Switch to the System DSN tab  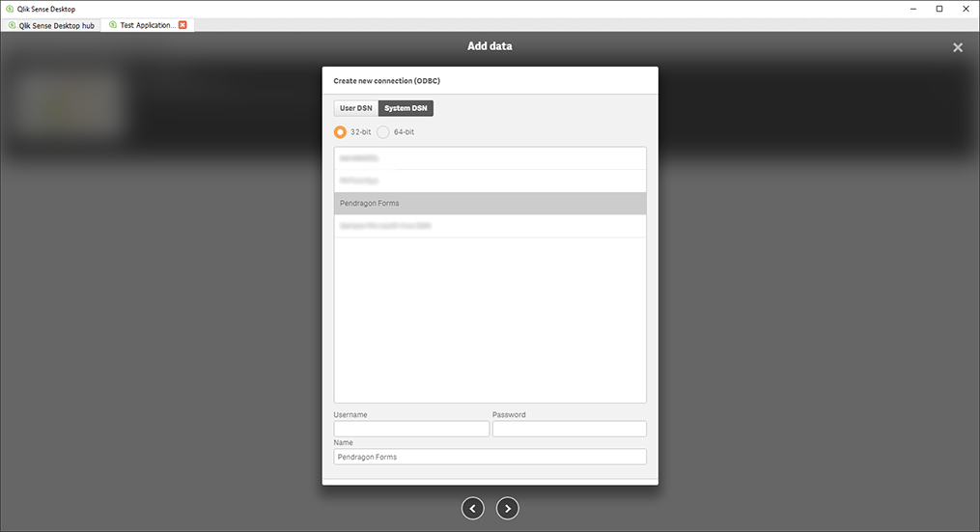coord(406,108)
